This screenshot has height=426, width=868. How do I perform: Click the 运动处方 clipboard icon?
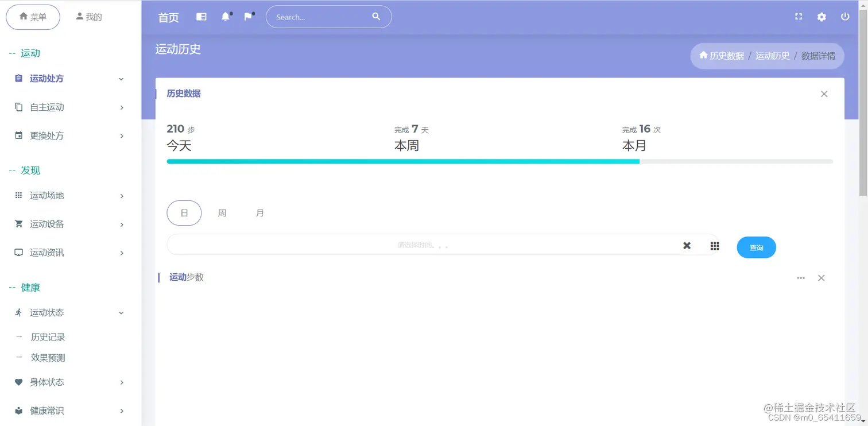[18, 79]
